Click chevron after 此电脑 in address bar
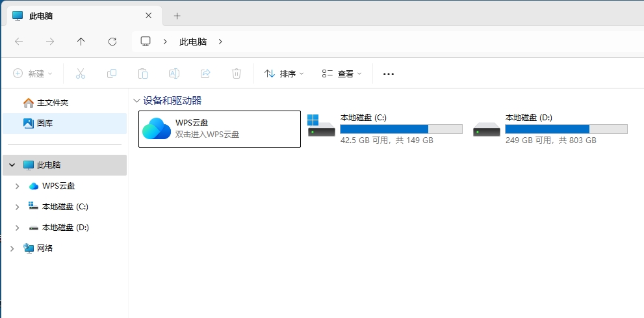 220,42
